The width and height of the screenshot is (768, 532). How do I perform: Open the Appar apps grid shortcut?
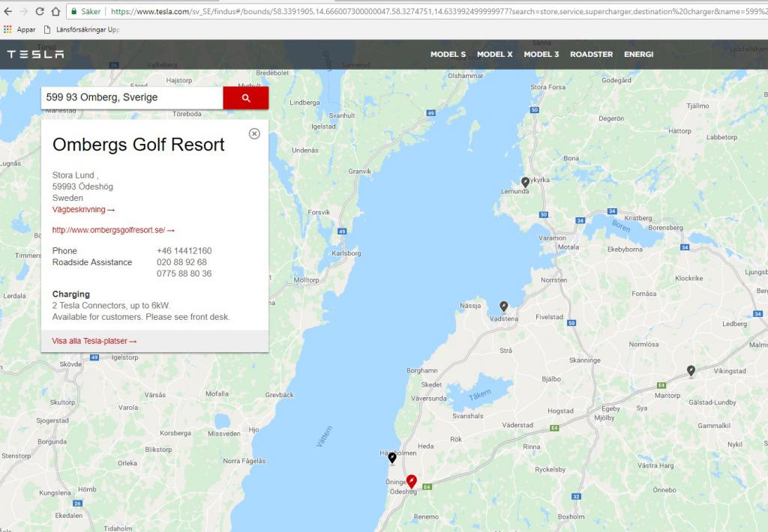click(19, 29)
